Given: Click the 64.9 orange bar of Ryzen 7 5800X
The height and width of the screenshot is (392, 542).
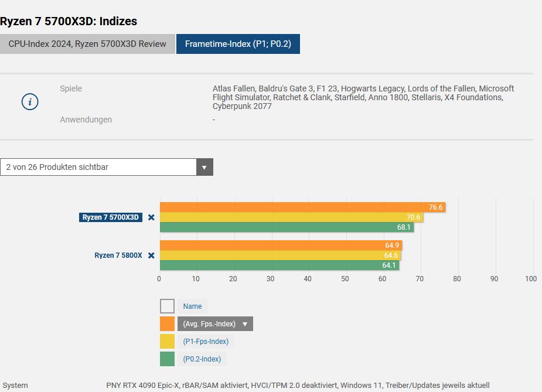Looking at the screenshot, I should tap(281, 245).
